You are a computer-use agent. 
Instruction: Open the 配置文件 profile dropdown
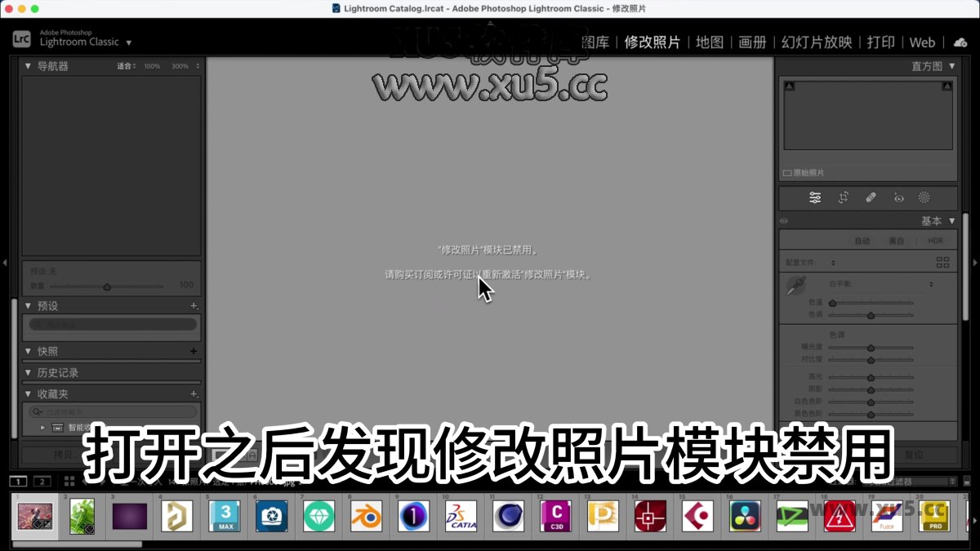coord(832,263)
